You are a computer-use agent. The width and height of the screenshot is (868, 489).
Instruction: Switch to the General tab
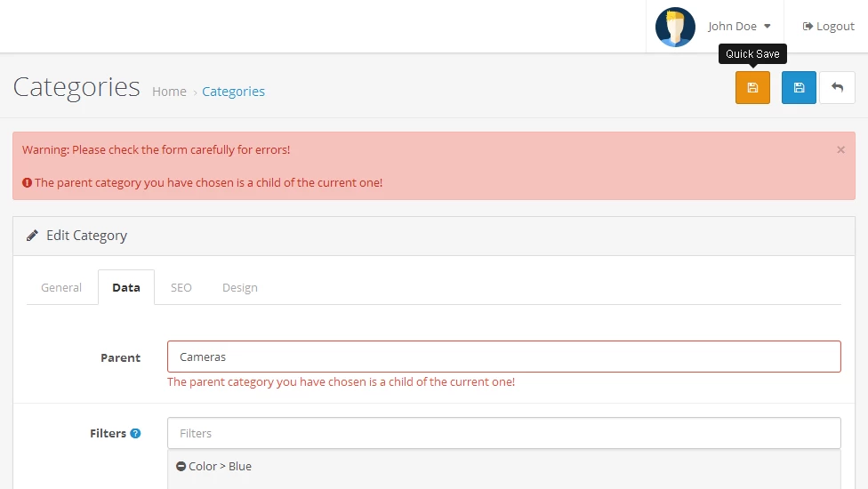tap(61, 288)
